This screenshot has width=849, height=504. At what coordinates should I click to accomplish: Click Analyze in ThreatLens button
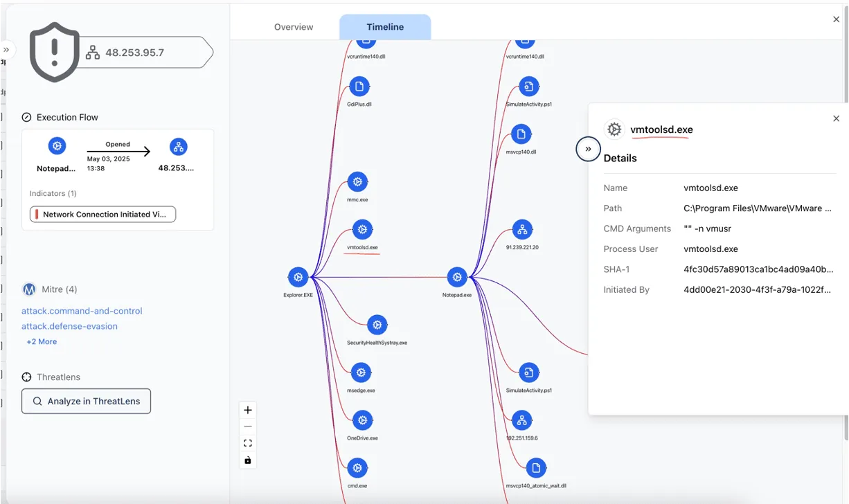(86, 401)
